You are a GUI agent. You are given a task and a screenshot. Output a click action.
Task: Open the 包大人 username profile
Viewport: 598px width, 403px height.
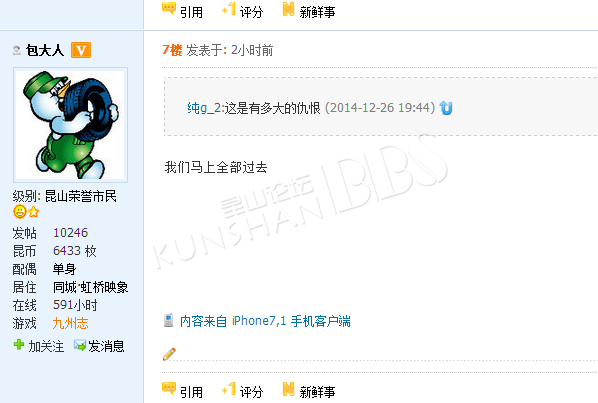[x=45, y=50]
